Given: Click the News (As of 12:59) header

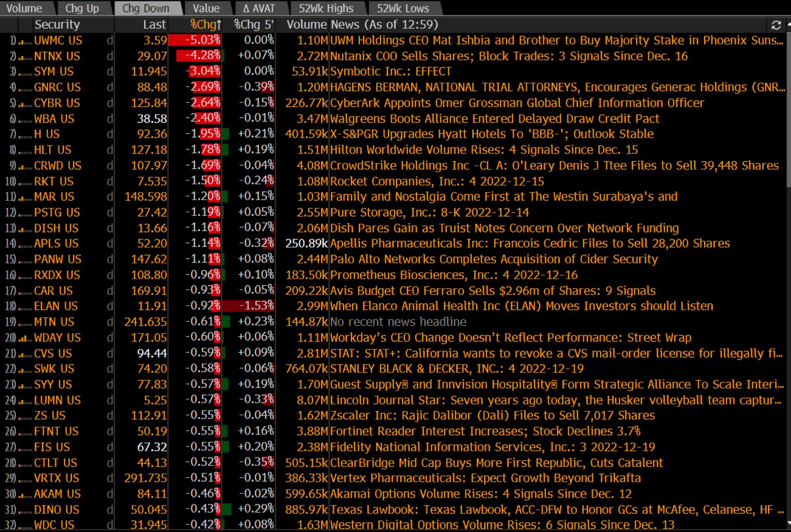Looking at the screenshot, I should [384, 25].
